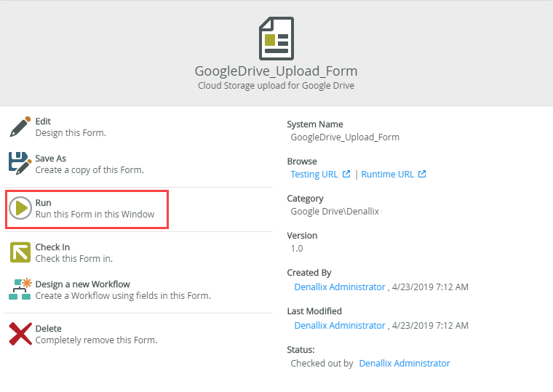Choose Save As to copy this Form
The width and height of the screenshot is (553, 392).
point(51,159)
